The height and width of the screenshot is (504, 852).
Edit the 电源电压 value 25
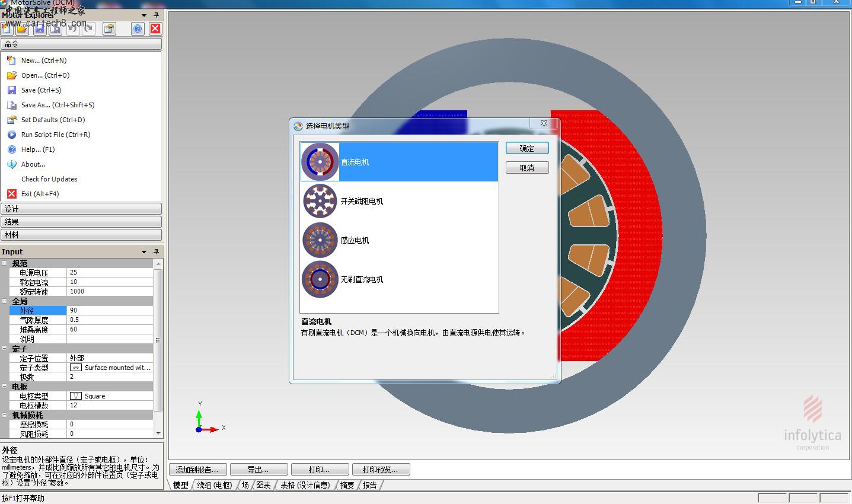[x=110, y=273]
